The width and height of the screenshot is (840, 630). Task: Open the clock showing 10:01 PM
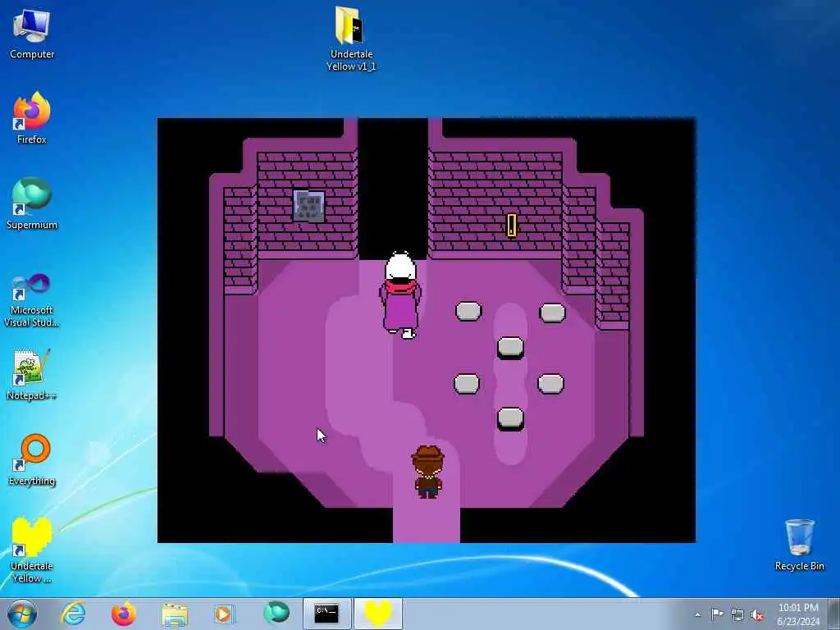pyautogui.click(x=798, y=614)
